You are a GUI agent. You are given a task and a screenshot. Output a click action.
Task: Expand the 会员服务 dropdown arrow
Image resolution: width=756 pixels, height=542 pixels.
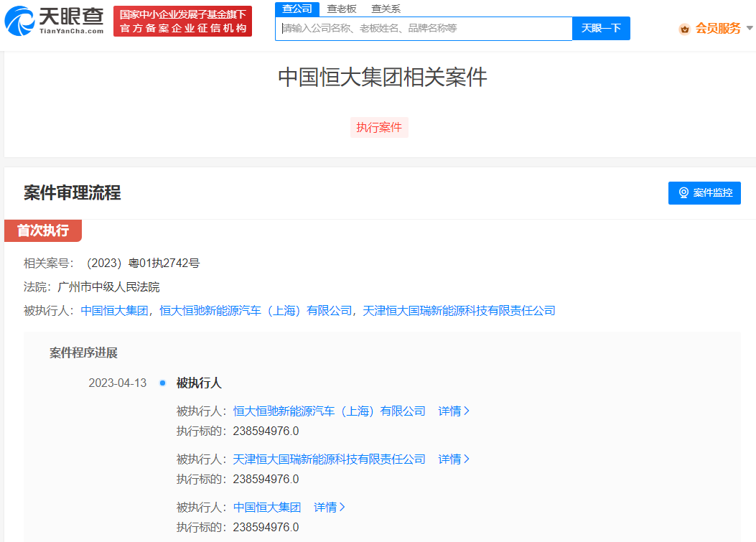[x=750, y=29]
